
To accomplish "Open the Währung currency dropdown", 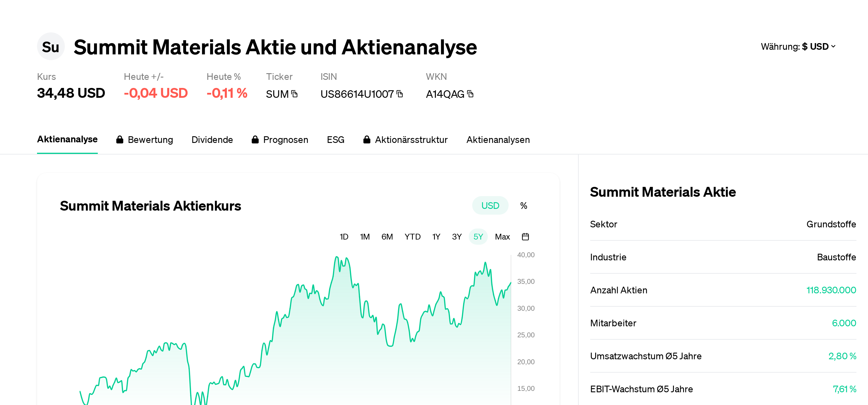I will pyautogui.click(x=798, y=47).
